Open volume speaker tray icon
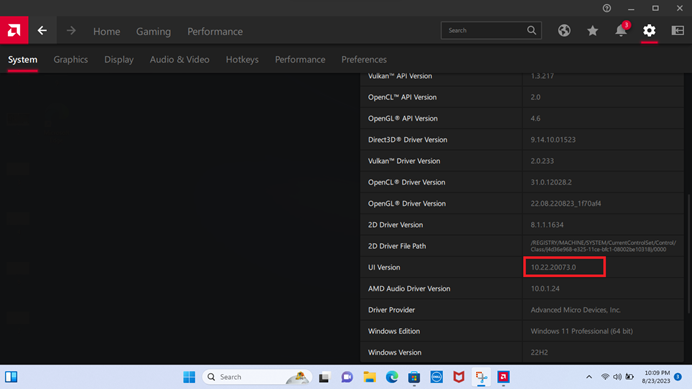 pos(617,377)
